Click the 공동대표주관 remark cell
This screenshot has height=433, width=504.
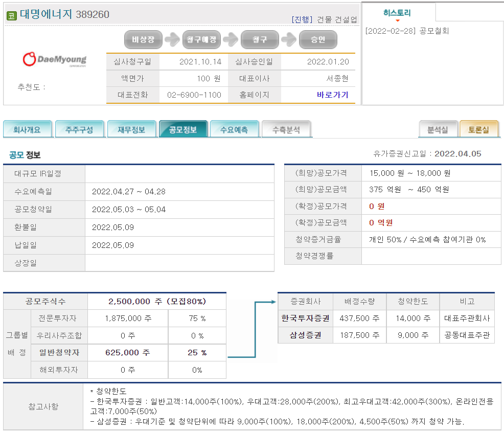pos(467,335)
